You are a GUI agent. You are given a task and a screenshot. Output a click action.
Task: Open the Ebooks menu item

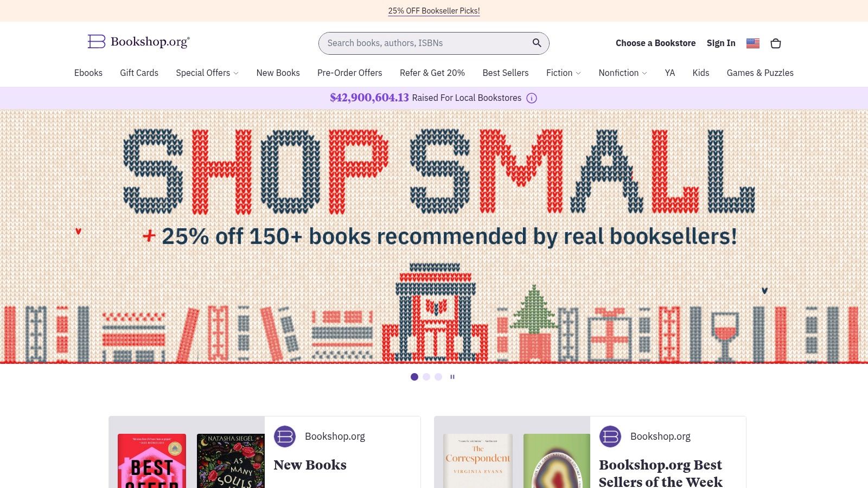[x=88, y=73]
